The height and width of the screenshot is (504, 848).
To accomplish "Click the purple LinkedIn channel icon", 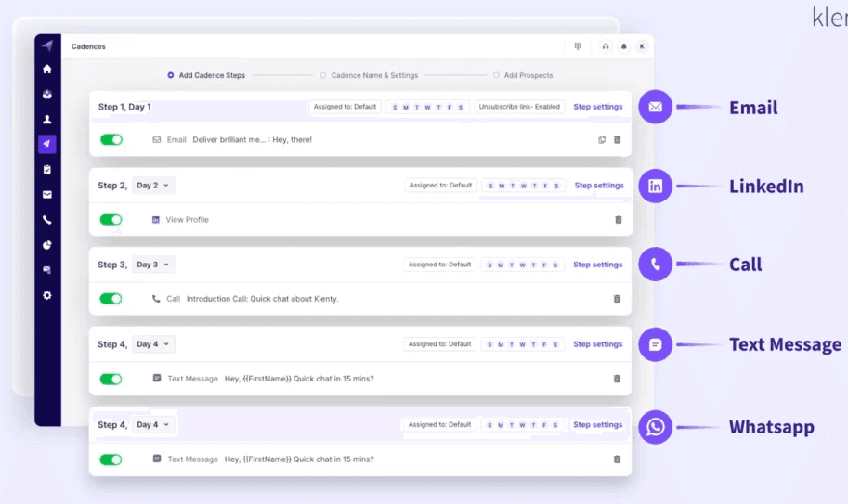I will [x=655, y=186].
